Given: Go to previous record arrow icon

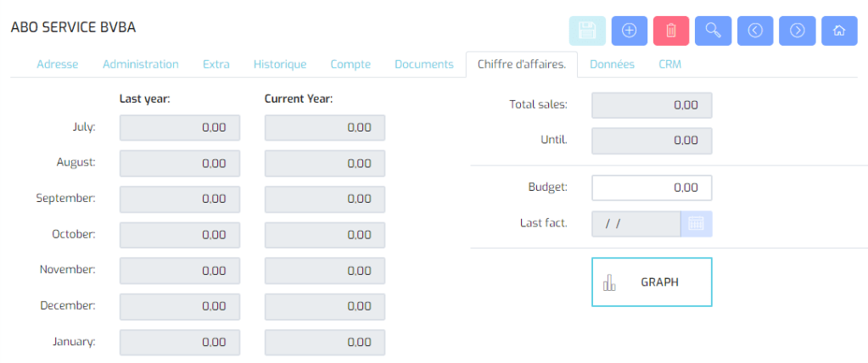Looking at the screenshot, I should click(755, 31).
